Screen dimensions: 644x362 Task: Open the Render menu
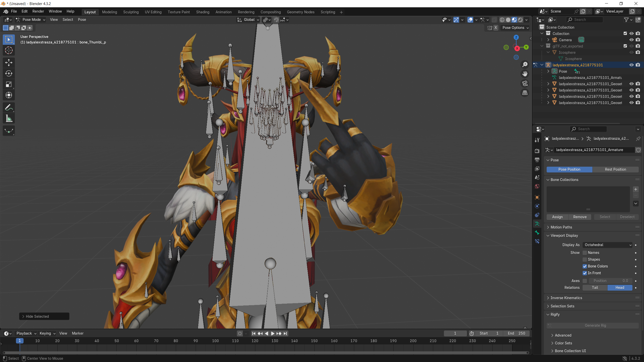38,11
